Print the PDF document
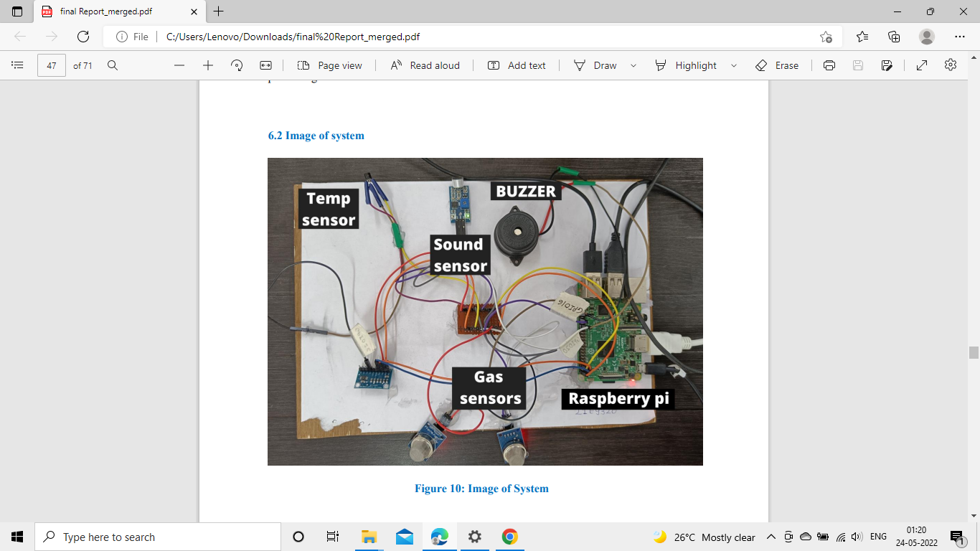 point(829,65)
